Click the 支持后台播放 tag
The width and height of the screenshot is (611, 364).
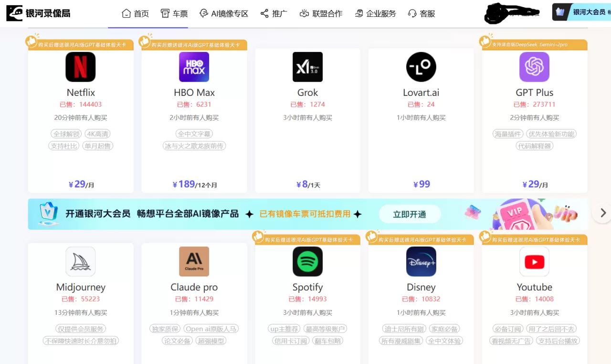(558, 341)
